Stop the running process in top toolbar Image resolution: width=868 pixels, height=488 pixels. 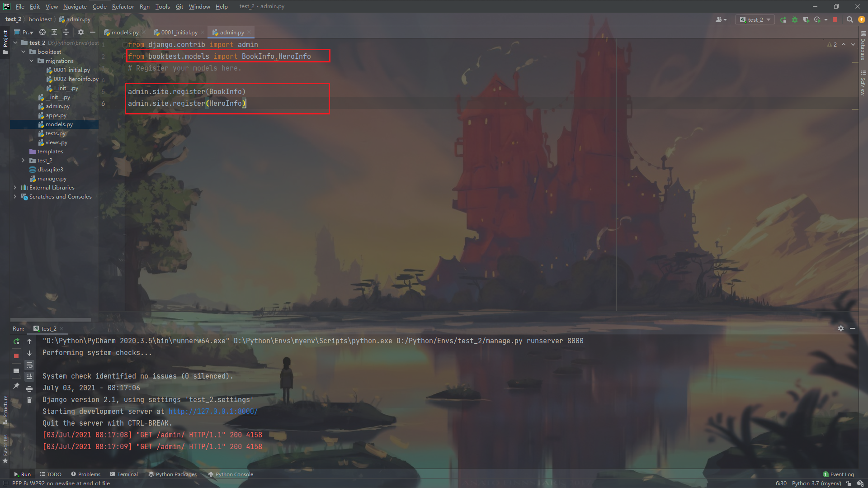835,19
